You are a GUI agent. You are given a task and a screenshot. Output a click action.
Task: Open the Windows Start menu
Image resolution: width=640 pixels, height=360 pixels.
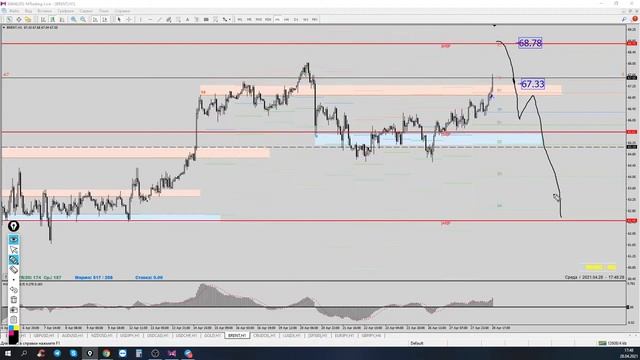7,353
